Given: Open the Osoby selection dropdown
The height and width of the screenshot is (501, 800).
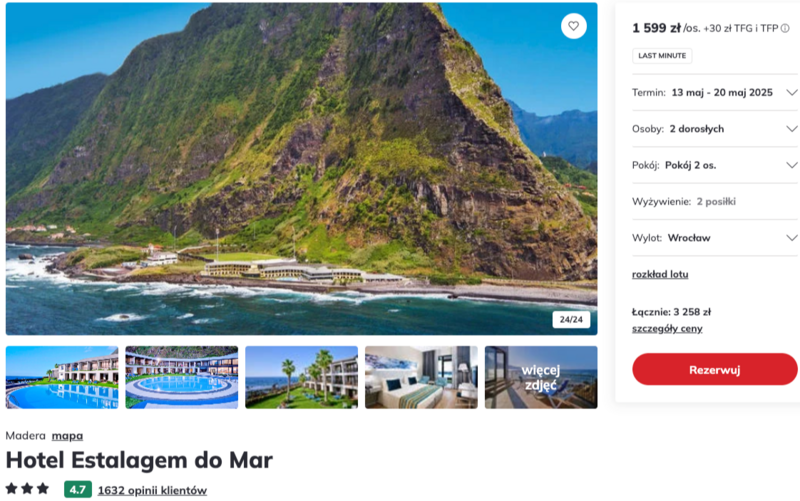Looking at the screenshot, I should pyautogui.click(x=714, y=129).
